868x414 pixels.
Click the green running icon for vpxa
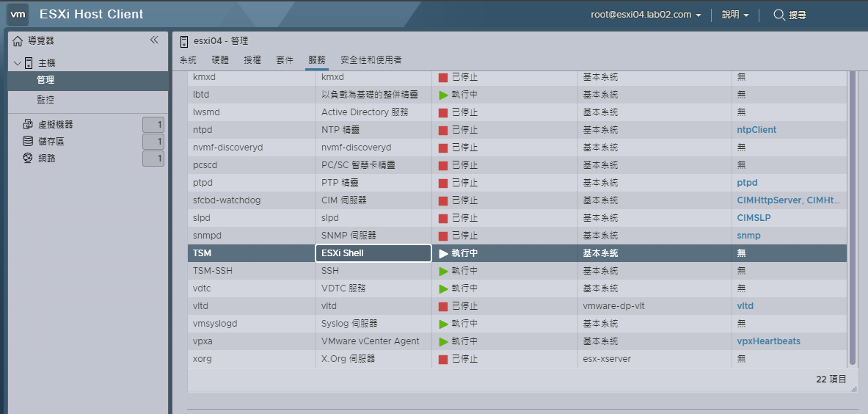(x=443, y=341)
